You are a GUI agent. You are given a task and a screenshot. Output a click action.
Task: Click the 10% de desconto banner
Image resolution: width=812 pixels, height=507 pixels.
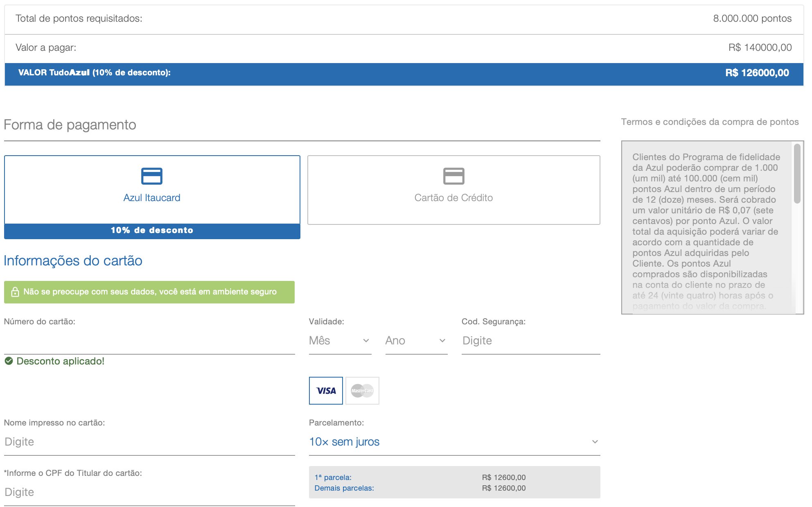click(152, 231)
